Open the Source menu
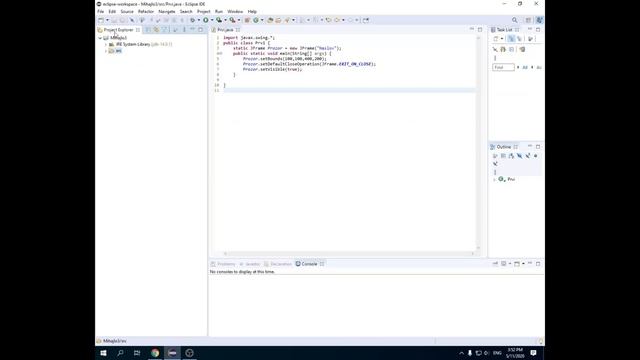 pyautogui.click(x=127, y=11)
